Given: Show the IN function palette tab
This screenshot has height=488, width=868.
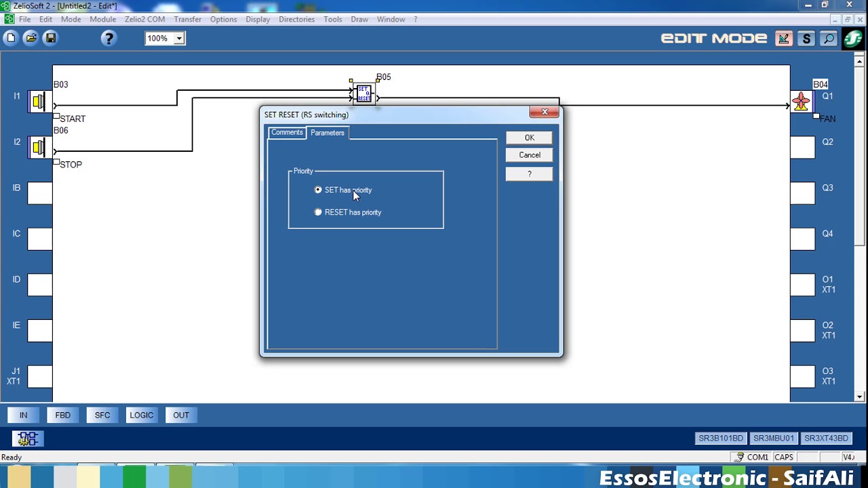Looking at the screenshot, I should [24, 415].
